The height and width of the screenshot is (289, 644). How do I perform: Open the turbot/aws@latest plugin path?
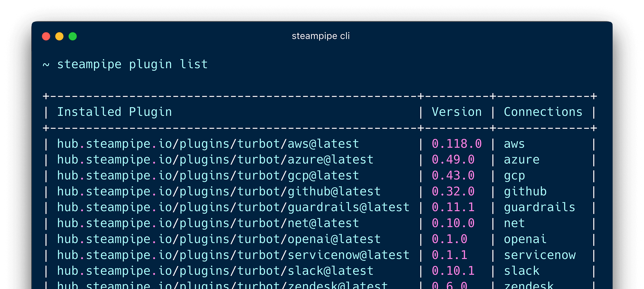208,144
